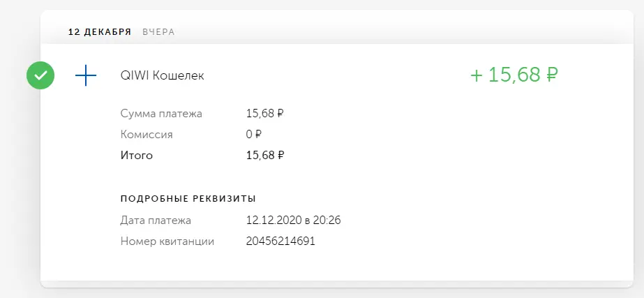The image size is (644, 298).
Task: Click the ПОДРОБНЫЕ РЕКВИЗИТЫ section heading
Action: [x=188, y=199]
